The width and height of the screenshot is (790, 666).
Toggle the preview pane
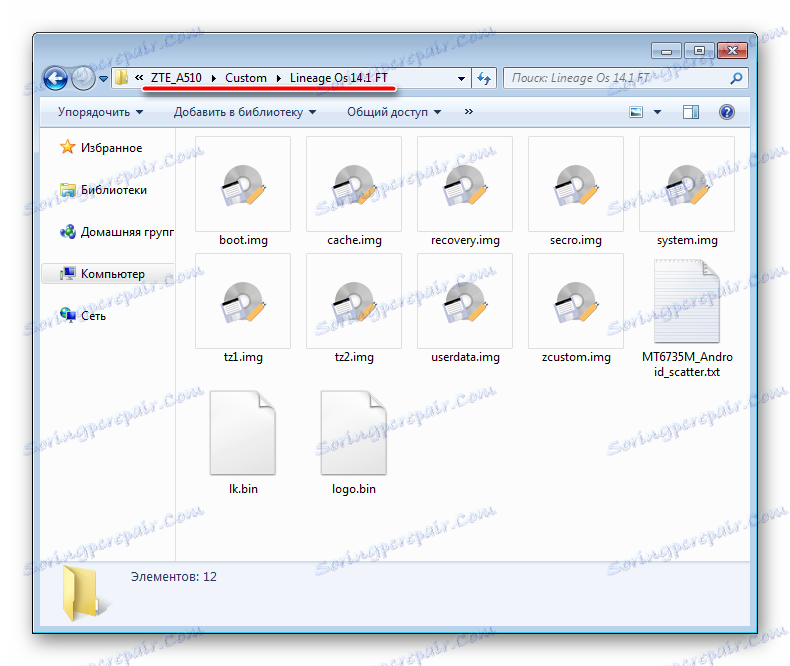(x=691, y=112)
